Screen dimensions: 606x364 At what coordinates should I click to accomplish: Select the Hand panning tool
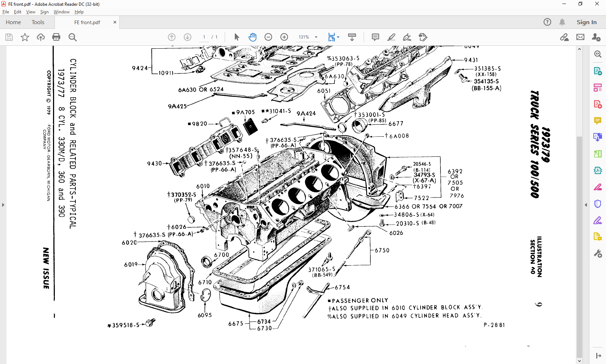click(253, 37)
